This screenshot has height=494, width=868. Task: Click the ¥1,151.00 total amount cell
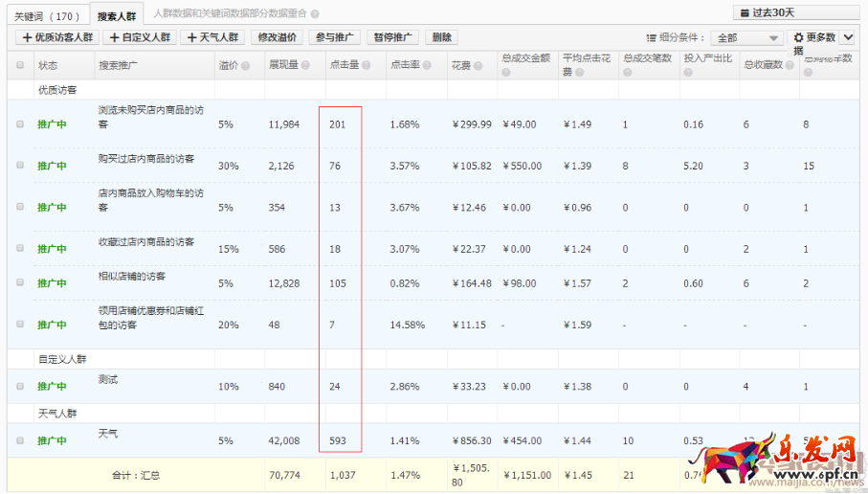527,475
